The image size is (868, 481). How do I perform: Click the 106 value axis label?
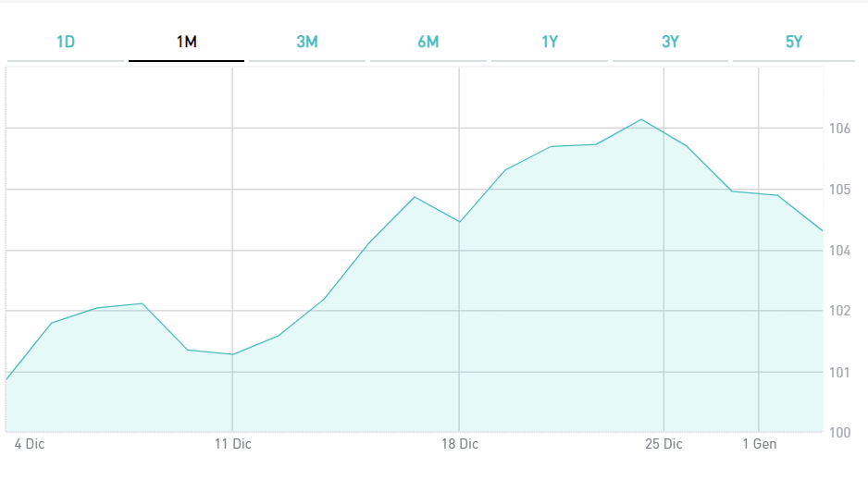click(840, 129)
